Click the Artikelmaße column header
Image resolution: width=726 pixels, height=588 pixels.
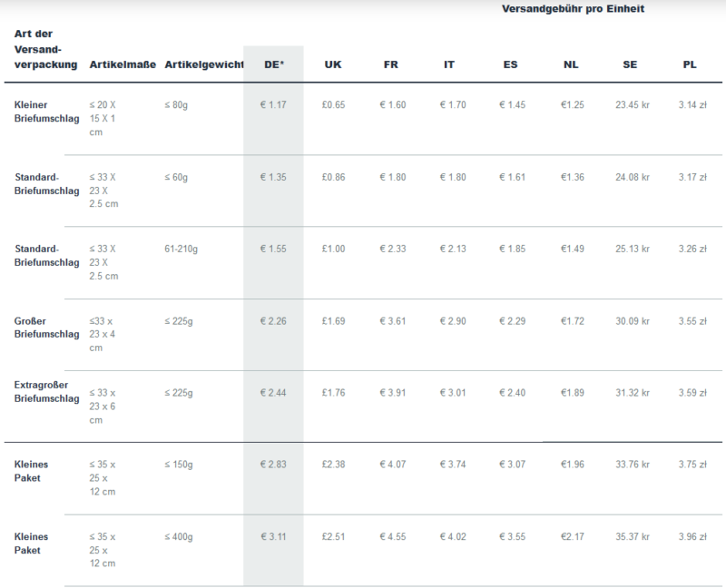(x=123, y=64)
